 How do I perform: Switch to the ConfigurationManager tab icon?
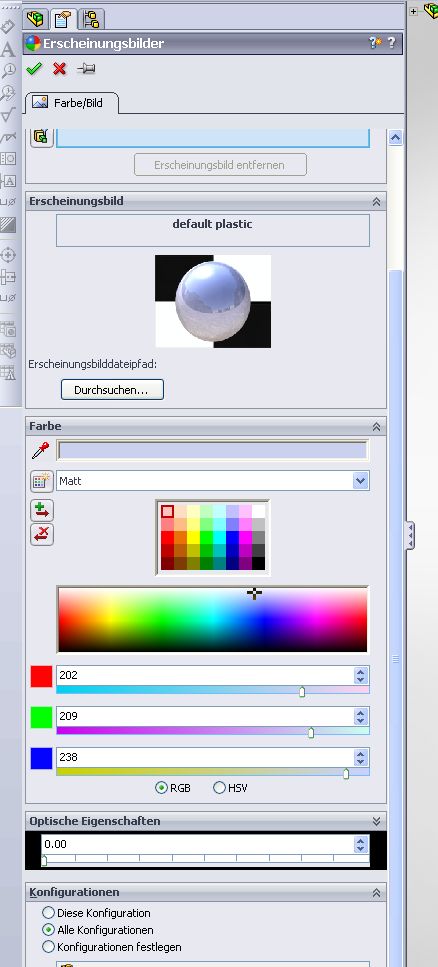(91, 19)
